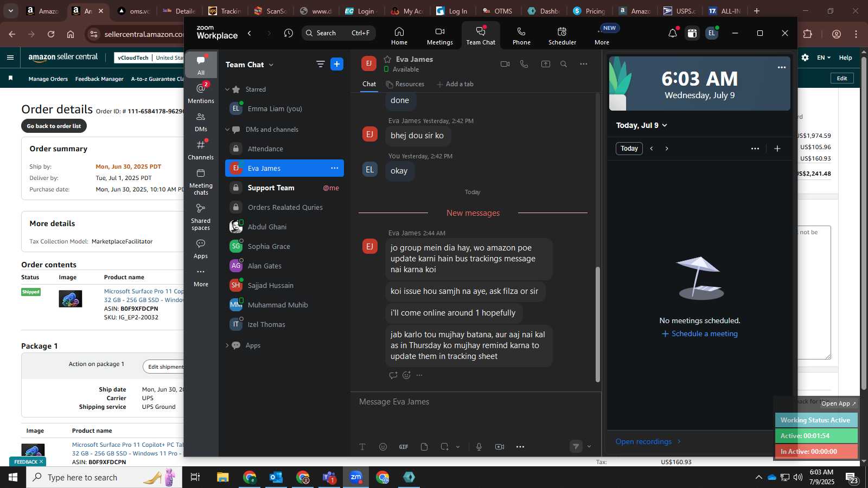This screenshot has height=488, width=868.
Task: Select the DMs sidebar item
Action: (201, 121)
